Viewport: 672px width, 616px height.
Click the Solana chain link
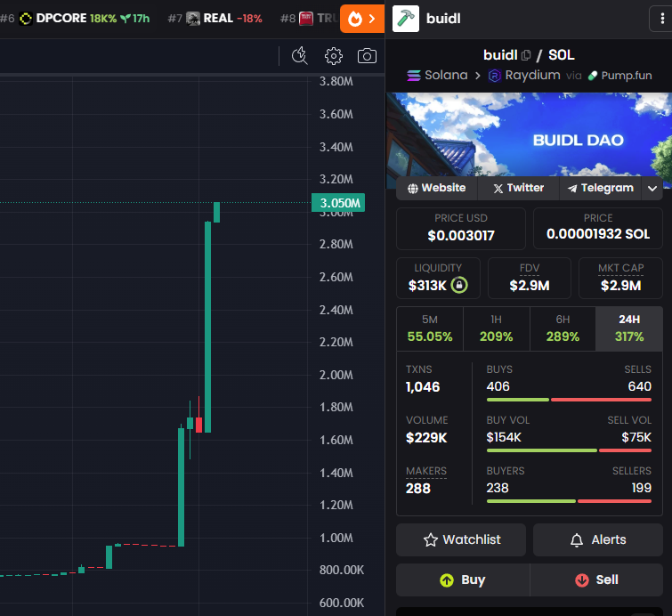(437, 76)
